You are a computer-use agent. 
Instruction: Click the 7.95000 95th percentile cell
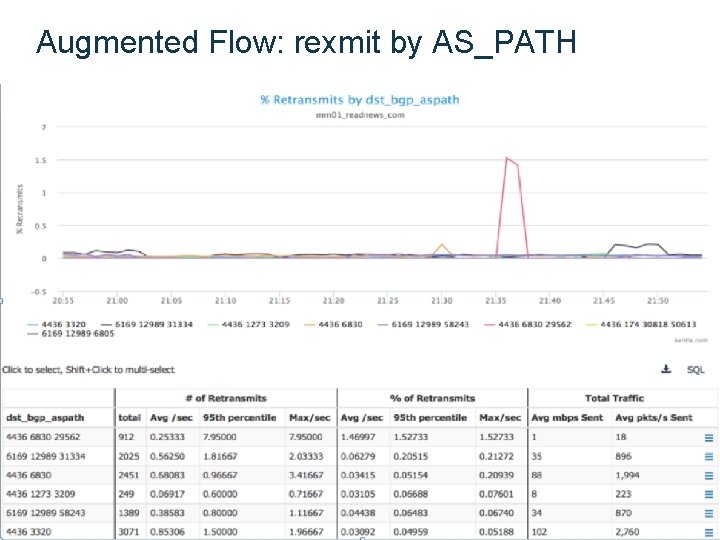(x=220, y=437)
